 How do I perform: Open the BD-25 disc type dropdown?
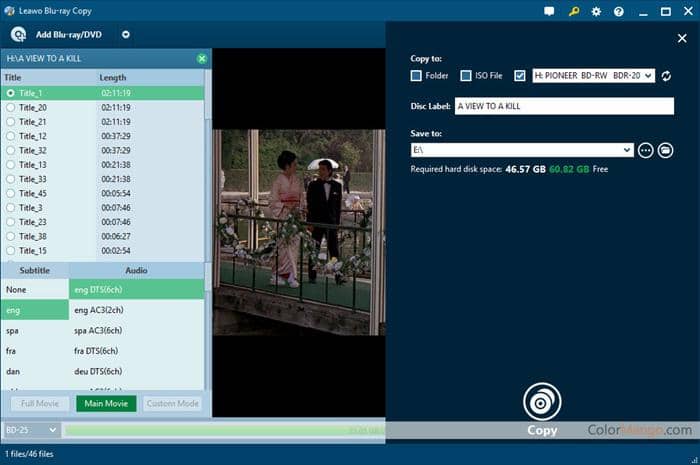click(x=52, y=430)
